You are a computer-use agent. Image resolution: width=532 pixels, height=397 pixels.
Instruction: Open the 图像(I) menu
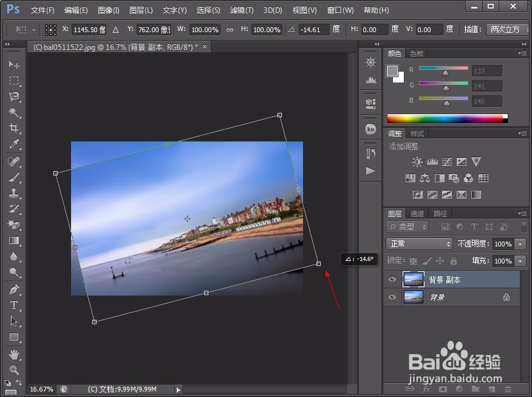[x=109, y=10]
